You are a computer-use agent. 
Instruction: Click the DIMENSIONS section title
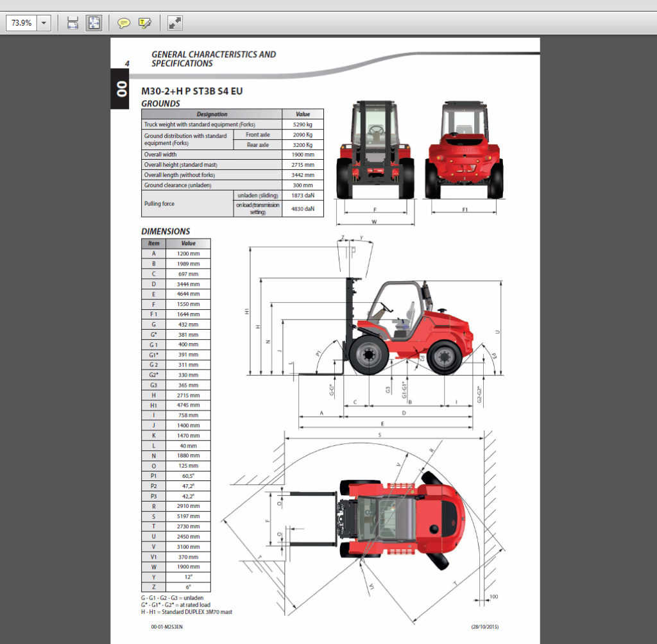coord(165,231)
